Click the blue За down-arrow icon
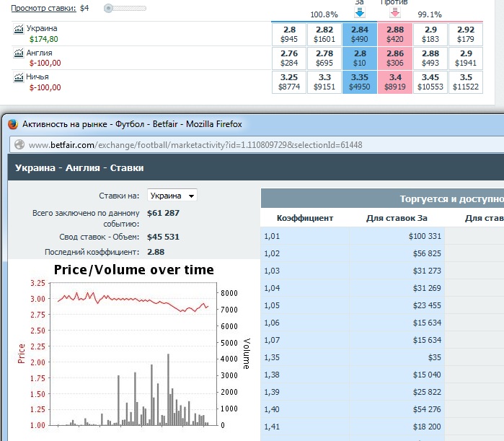Screen dimensions: 504x441 coord(360,13)
